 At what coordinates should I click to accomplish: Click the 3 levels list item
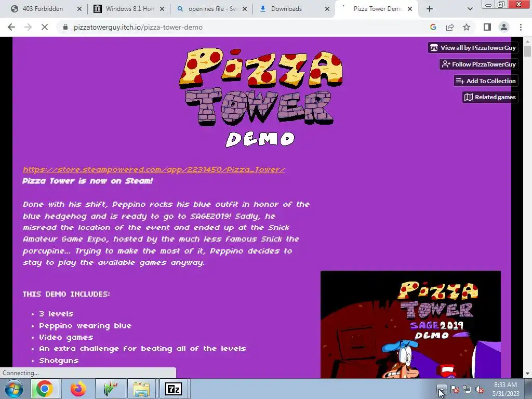tap(56, 314)
